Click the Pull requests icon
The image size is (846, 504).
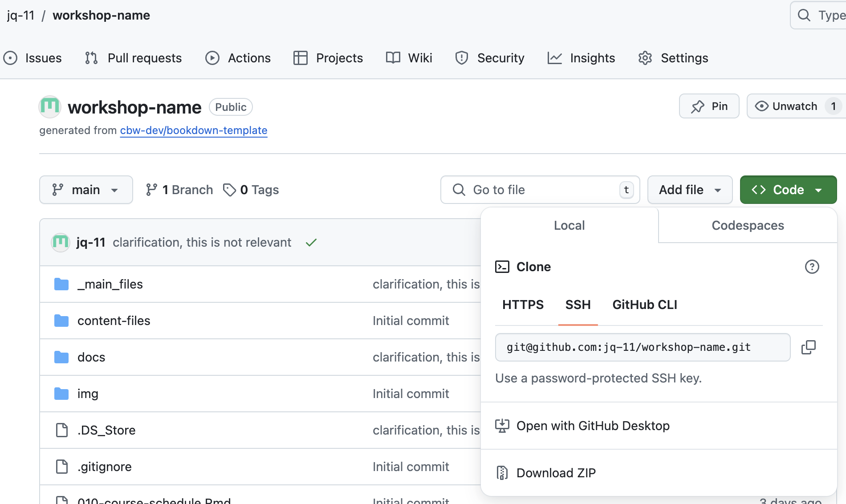(x=91, y=58)
